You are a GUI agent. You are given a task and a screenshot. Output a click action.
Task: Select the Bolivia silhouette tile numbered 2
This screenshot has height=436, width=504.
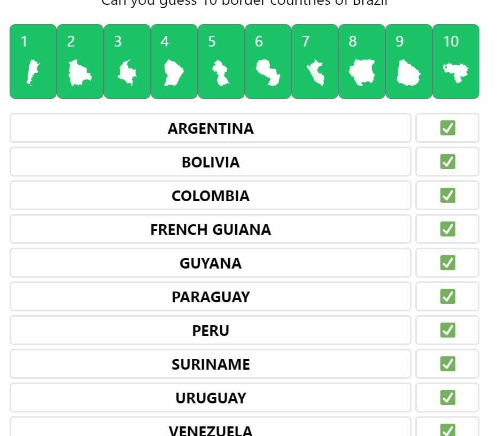(x=80, y=62)
